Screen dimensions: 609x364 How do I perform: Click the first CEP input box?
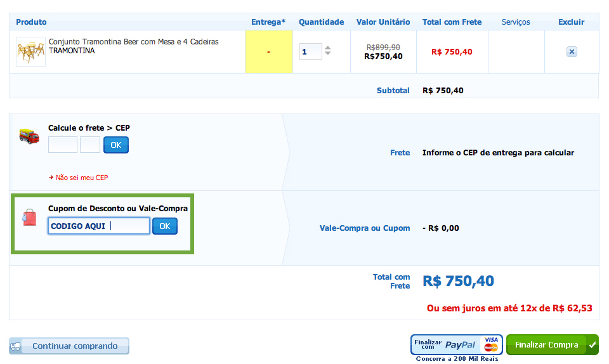coord(63,145)
